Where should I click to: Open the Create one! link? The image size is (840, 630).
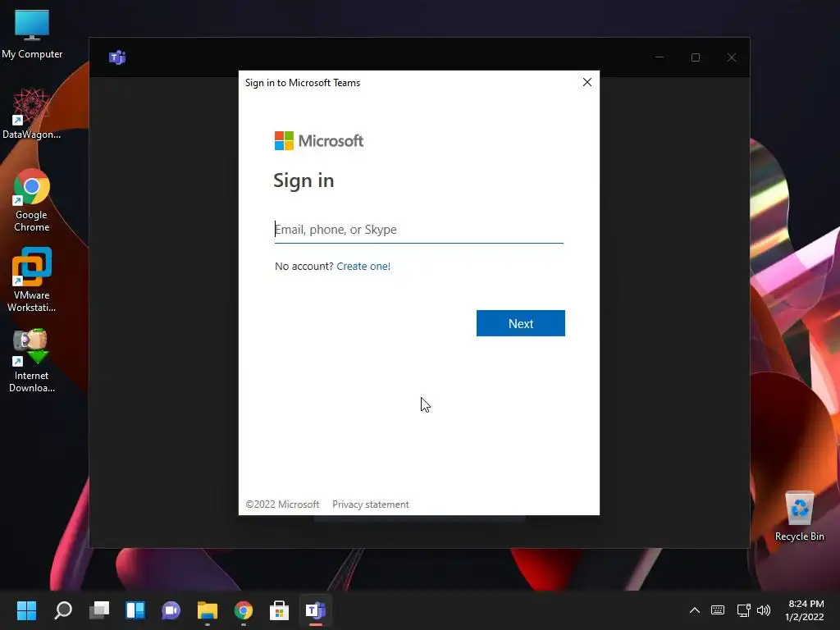click(363, 267)
